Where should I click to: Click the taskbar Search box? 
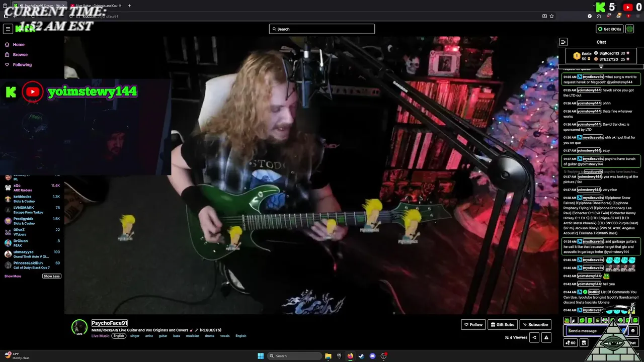pos(295,356)
